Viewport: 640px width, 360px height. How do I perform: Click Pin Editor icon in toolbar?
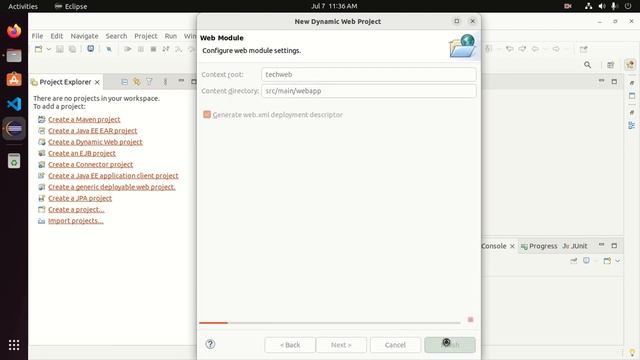[583, 49]
